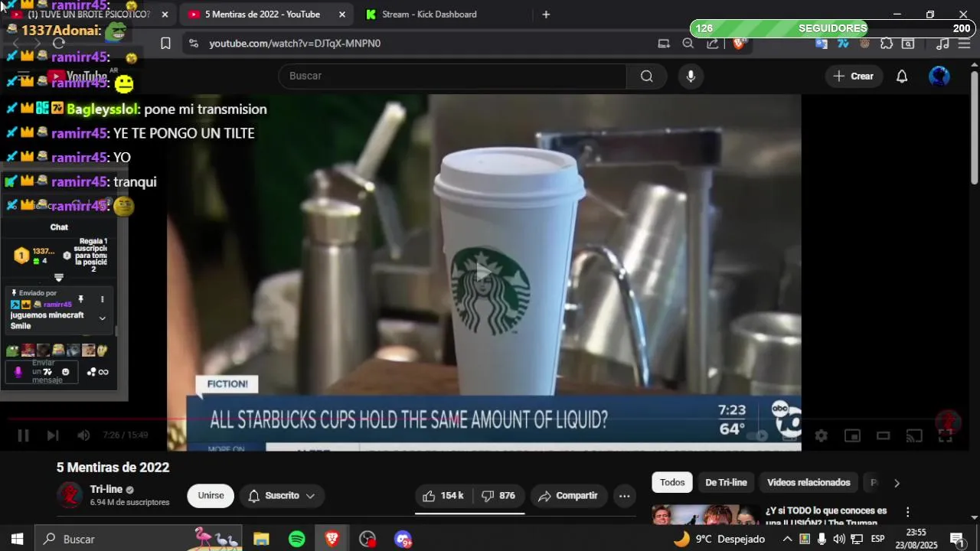The image size is (980, 551).
Task: Open the suggested video thumbnail in sidebar
Action: [x=705, y=515]
